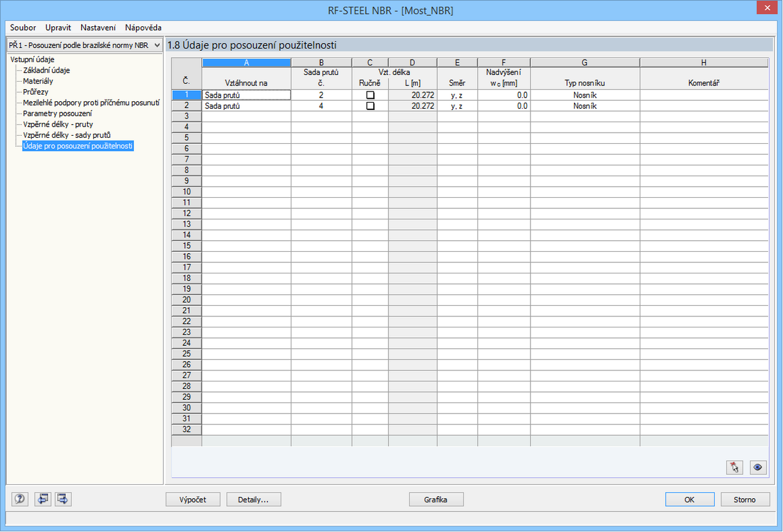Tick the Ručně checkbox in row 1
Image resolution: width=783 pixels, height=532 pixels.
click(x=370, y=95)
